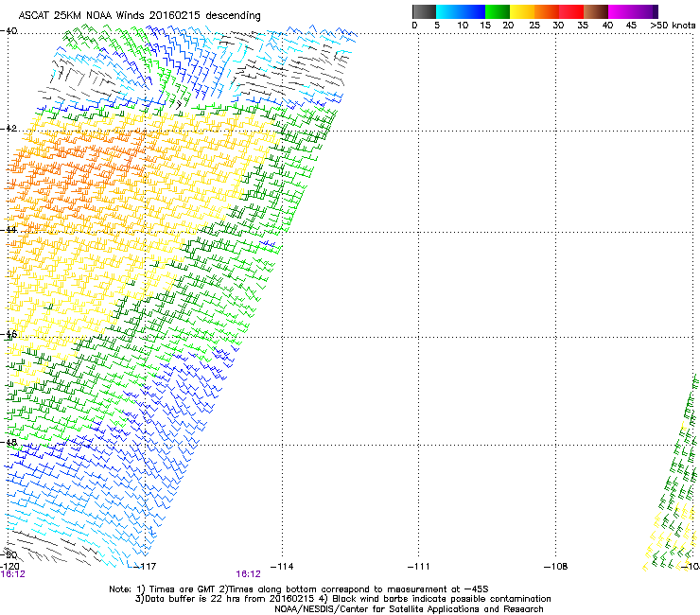Click the wind barb swath at right edge
Screen dimensions: 700x615
click(x=679, y=473)
